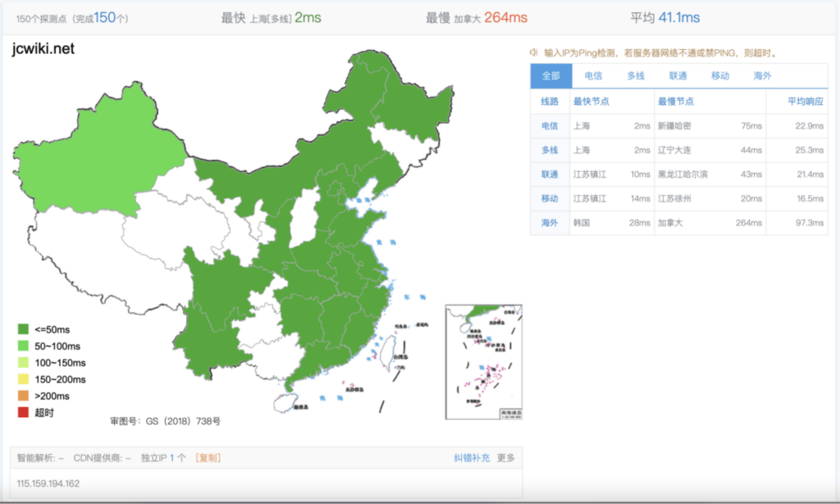Click the 150~200ms legend swatch

23,379
